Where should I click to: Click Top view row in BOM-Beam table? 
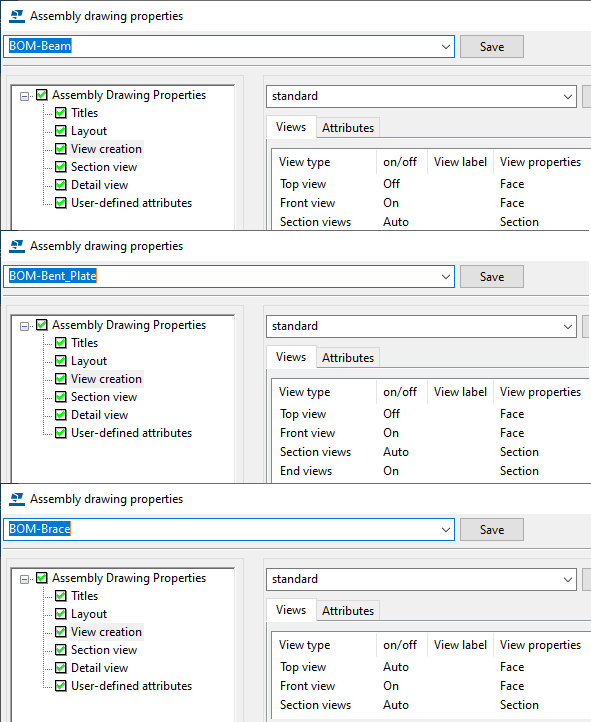[431, 184]
